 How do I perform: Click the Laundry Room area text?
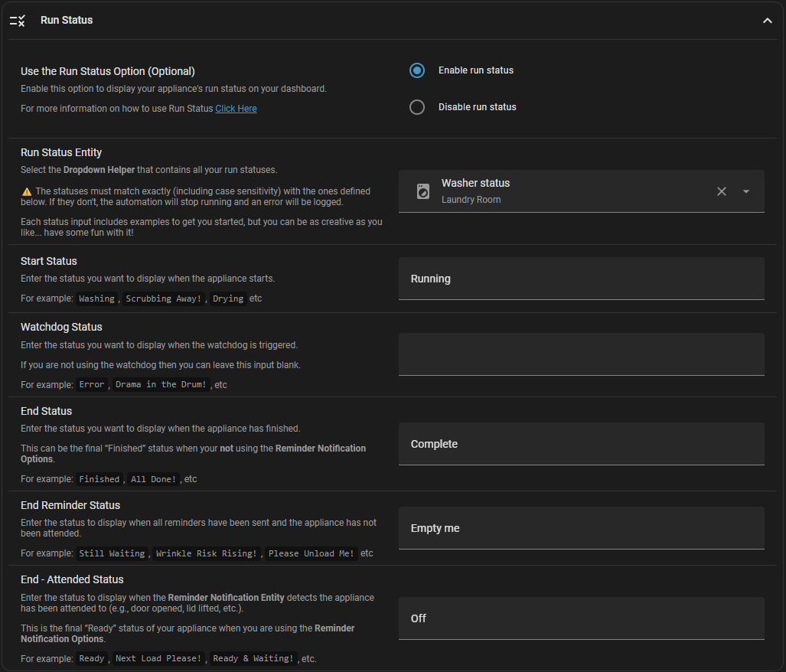tap(471, 200)
